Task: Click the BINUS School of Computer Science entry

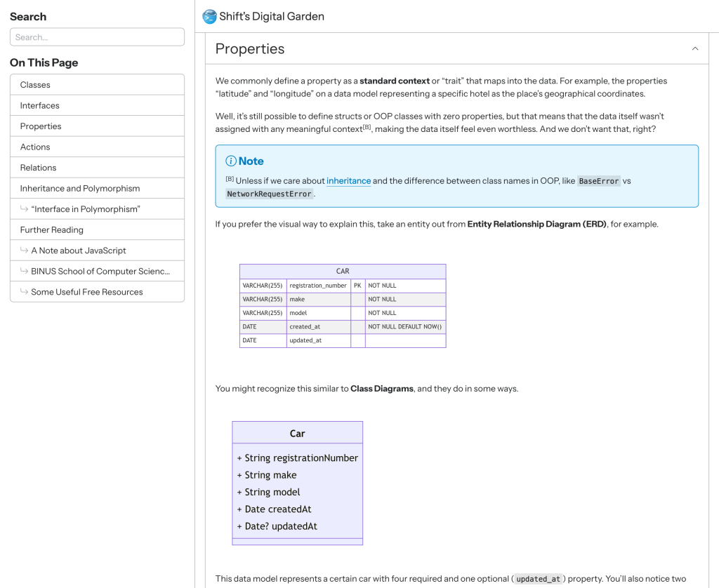Action: tap(97, 271)
